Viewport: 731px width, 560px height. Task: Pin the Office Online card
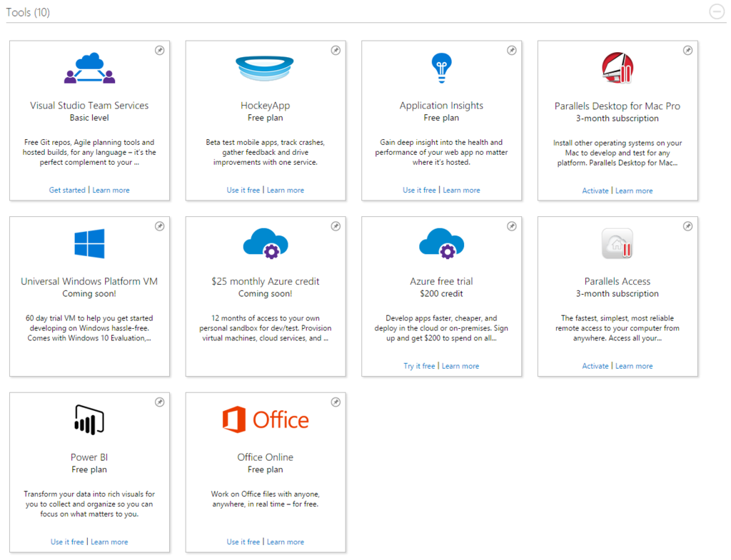tap(336, 402)
